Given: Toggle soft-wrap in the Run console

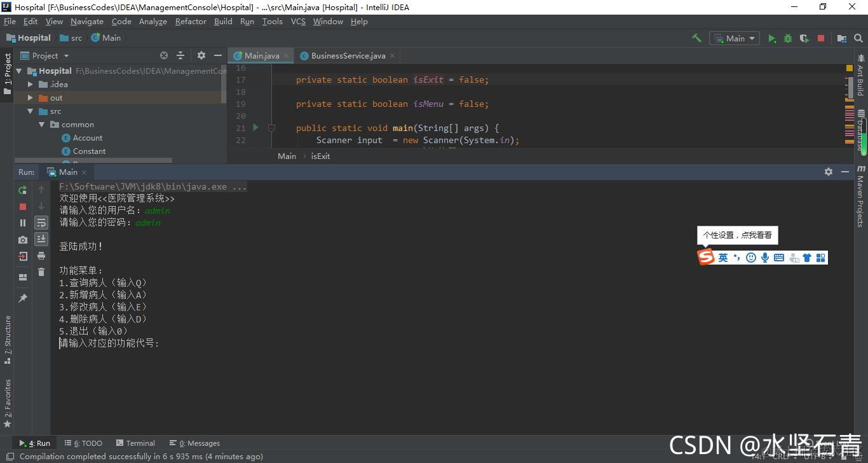Looking at the screenshot, I should coord(41,223).
